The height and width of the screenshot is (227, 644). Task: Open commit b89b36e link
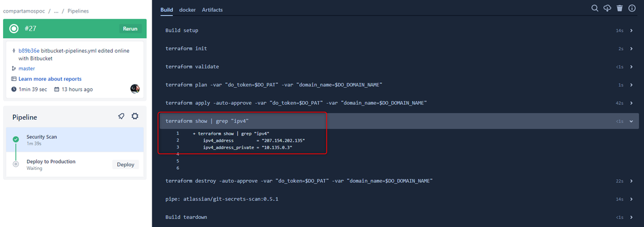coord(29,51)
